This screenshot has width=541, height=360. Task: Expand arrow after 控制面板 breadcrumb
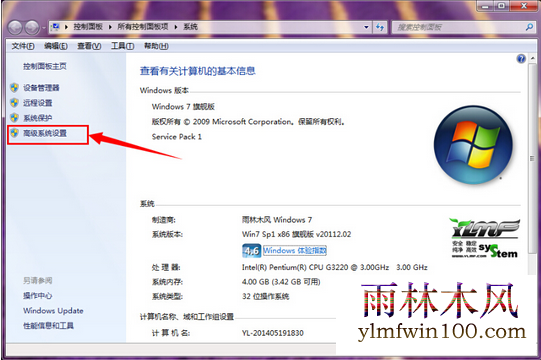(x=110, y=27)
